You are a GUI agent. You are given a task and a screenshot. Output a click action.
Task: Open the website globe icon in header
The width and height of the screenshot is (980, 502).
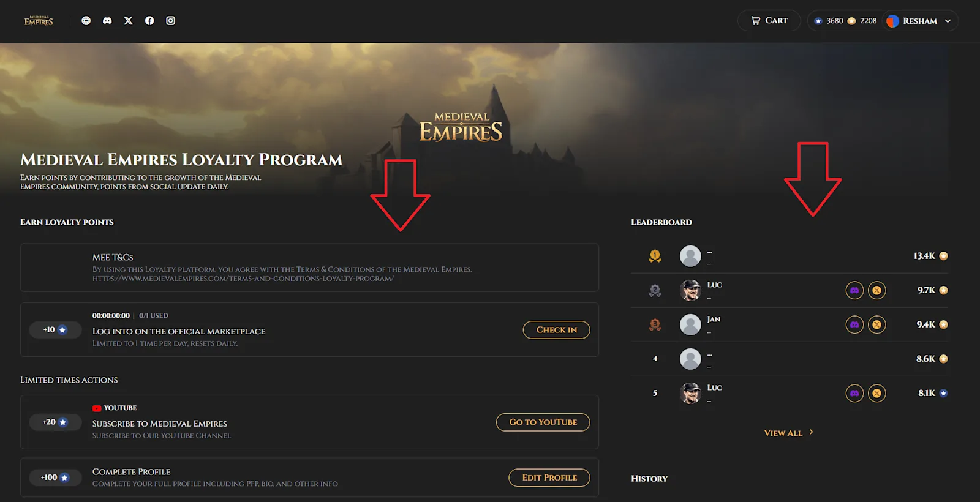(86, 21)
